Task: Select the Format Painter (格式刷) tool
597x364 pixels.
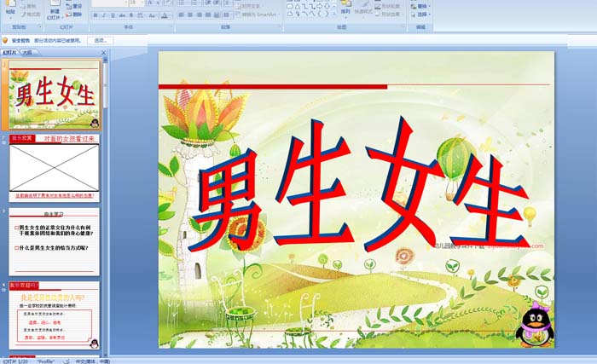Action: 31,14
